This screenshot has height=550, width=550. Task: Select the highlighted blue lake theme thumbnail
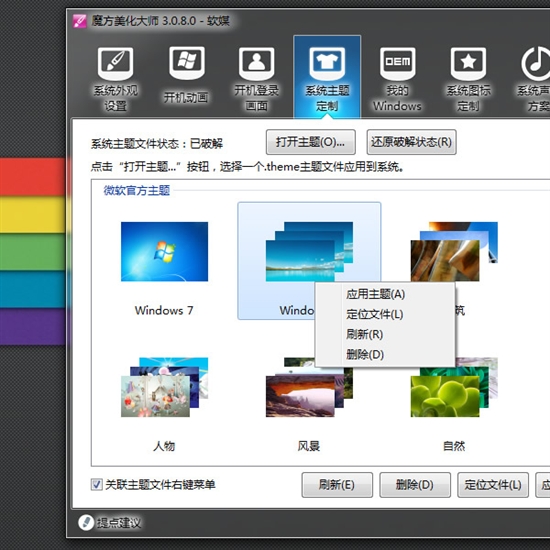point(309,251)
